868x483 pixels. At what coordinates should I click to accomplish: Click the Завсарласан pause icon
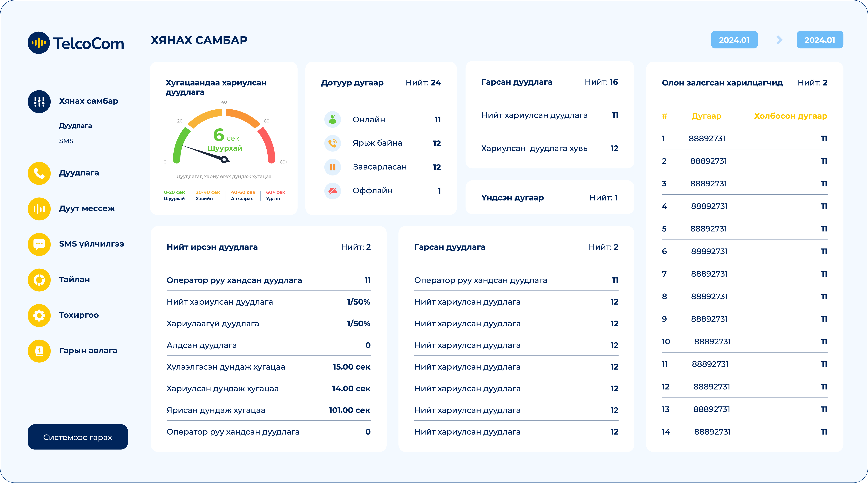point(333,167)
